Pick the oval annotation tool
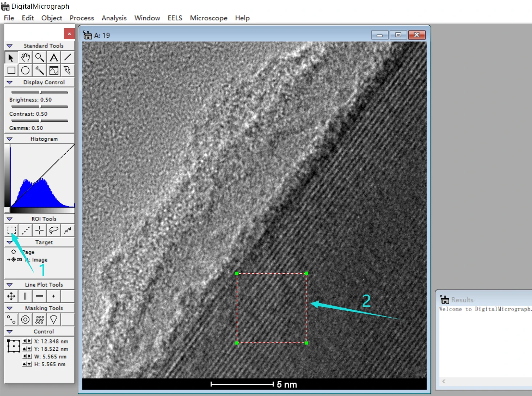The width and height of the screenshot is (532, 396). [25, 70]
